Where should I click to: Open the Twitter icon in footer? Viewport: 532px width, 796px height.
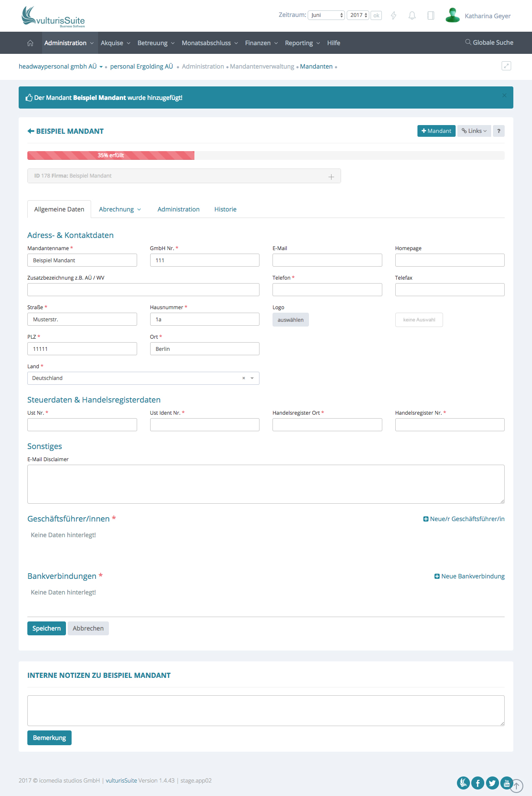492,783
